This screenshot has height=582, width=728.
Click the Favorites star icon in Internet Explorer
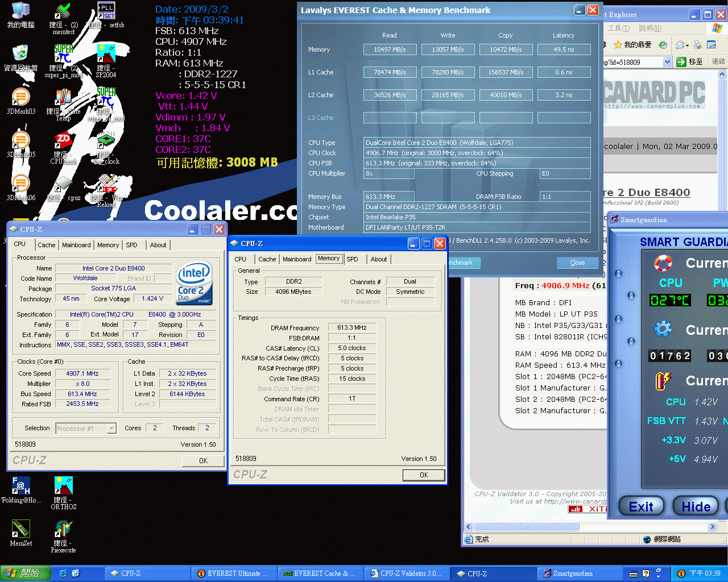click(618, 44)
